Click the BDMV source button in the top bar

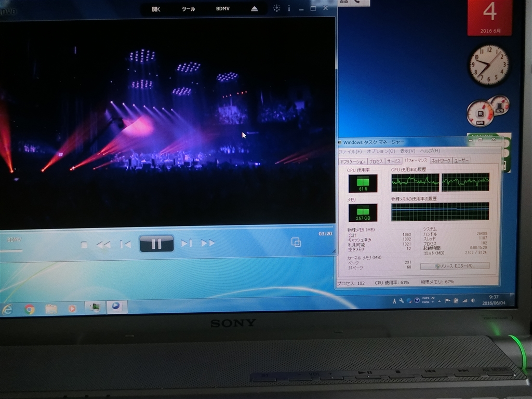[x=222, y=8]
